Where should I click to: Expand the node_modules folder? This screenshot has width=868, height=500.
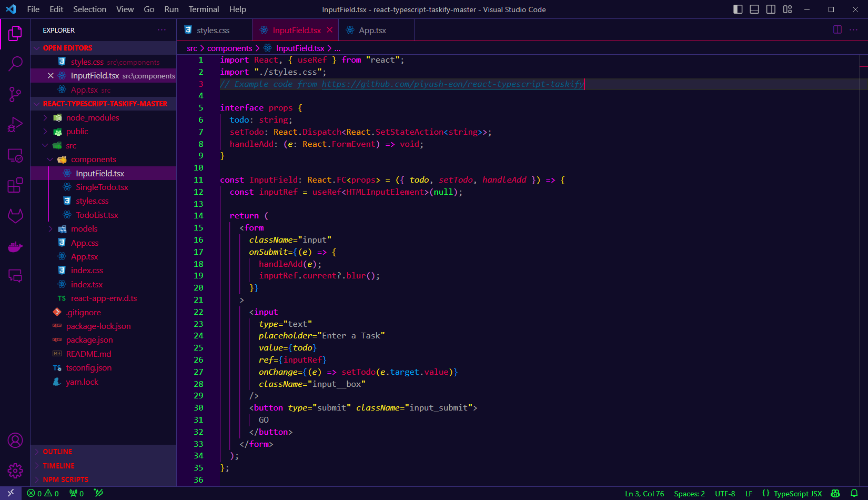click(46, 117)
